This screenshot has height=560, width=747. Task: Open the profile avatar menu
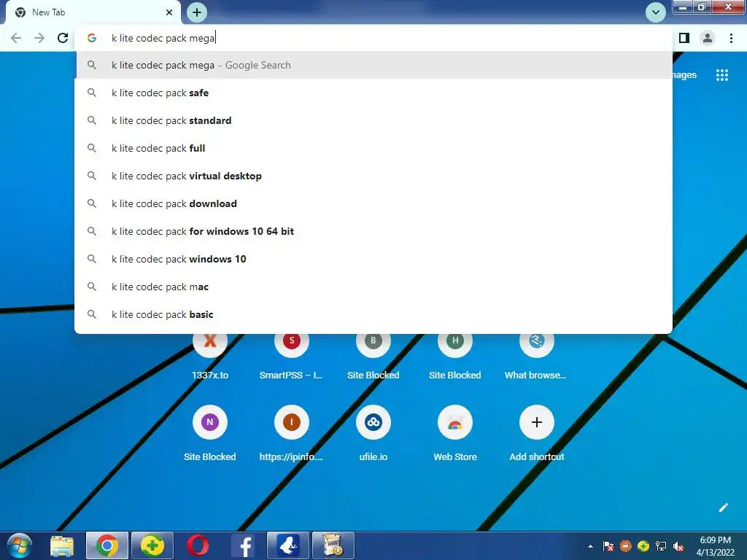tap(708, 38)
